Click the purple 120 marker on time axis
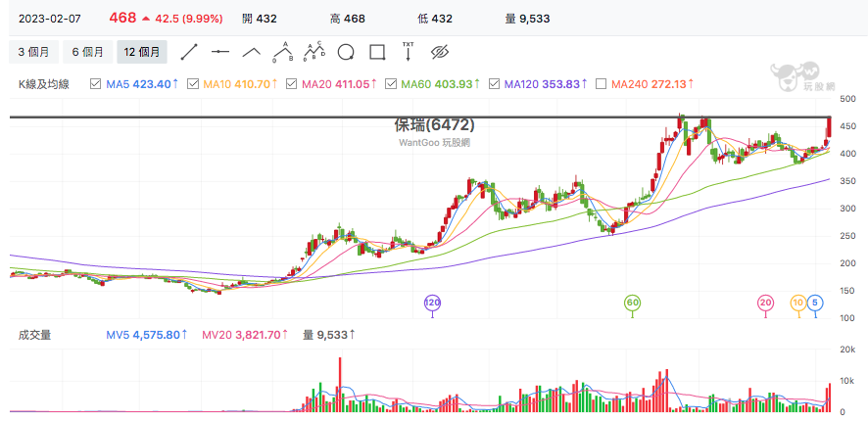This screenshot has height=421, width=868. coord(432,303)
